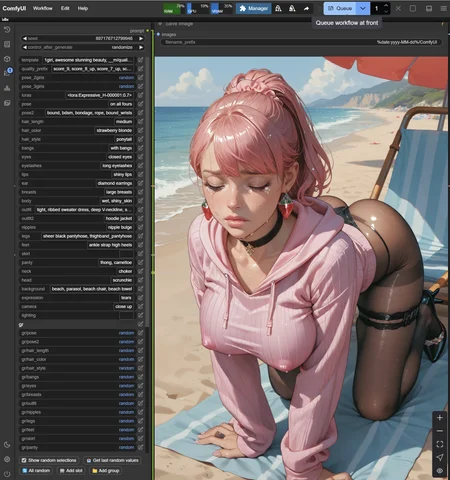The width and height of the screenshot is (450, 480).
Task: Click the feet value 'ankle strap high heels'
Action: point(110,245)
